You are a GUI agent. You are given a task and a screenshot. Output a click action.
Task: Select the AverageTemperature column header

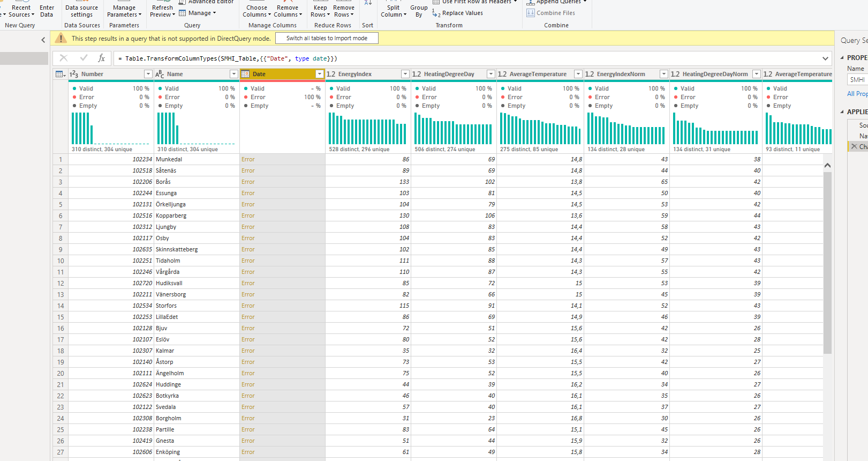tap(538, 74)
